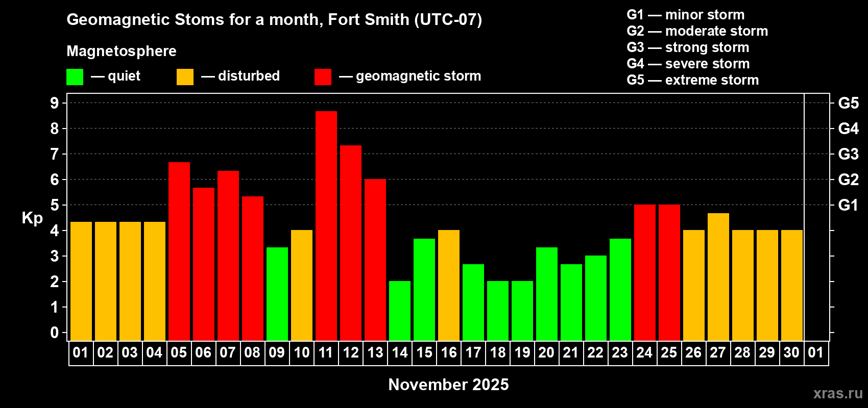Click the G3 — strong storm legend entry
868x408 pixels.
(x=688, y=47)
